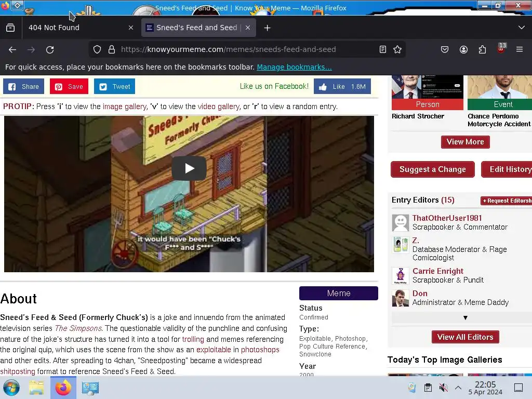532x399 pixels.
Task: Click the site security padlock icon
Action: click(x=112, y=49)
